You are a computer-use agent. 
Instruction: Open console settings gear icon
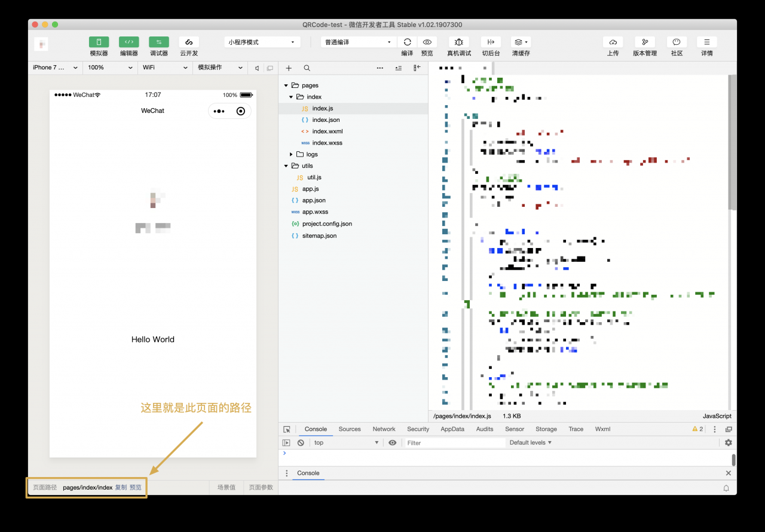click(x=728, y=443)
